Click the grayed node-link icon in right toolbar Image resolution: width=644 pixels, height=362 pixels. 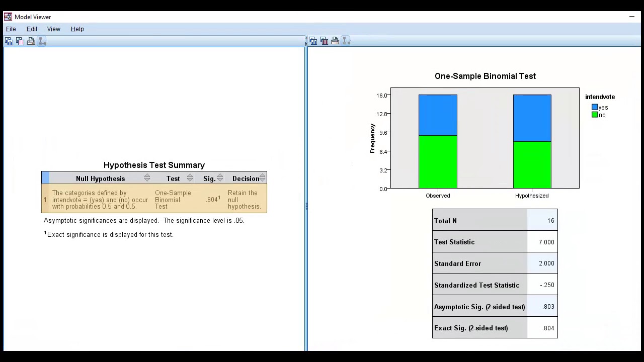346,41
